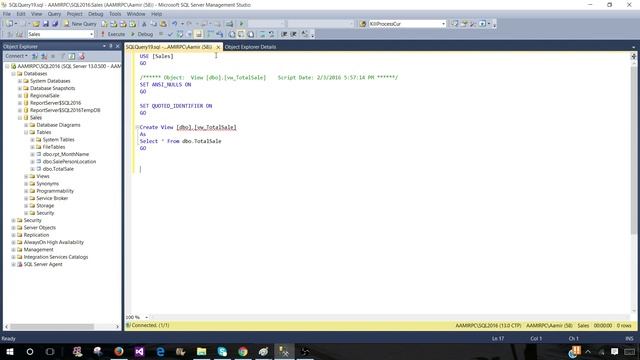Switch to Object Explorer Details tab
Image resolution: width=640 pixels, height=360 pixels.
[250, 47]
